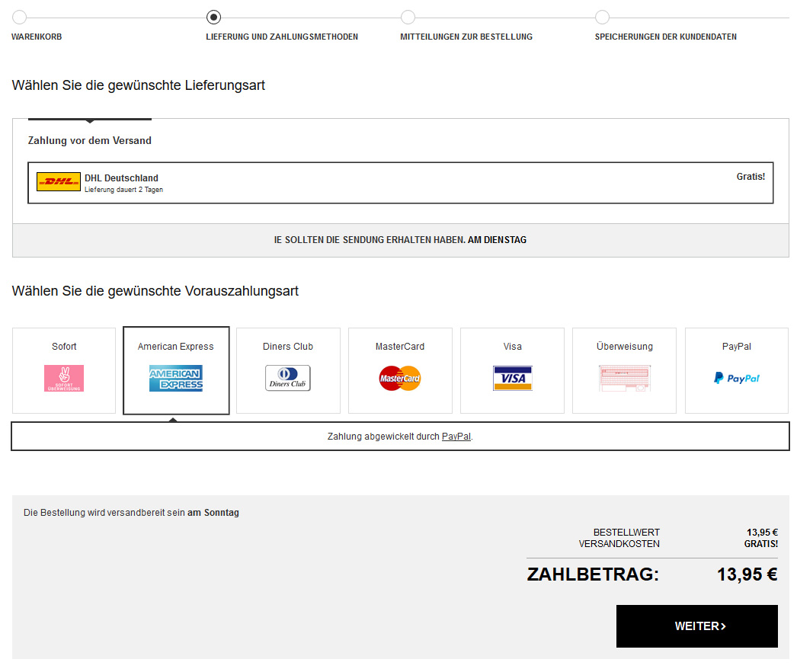Image resolution: width=797 pixels, height=672 pixels.
Task: Choose the DHL Deutschland delivery option
Action: 400,183
